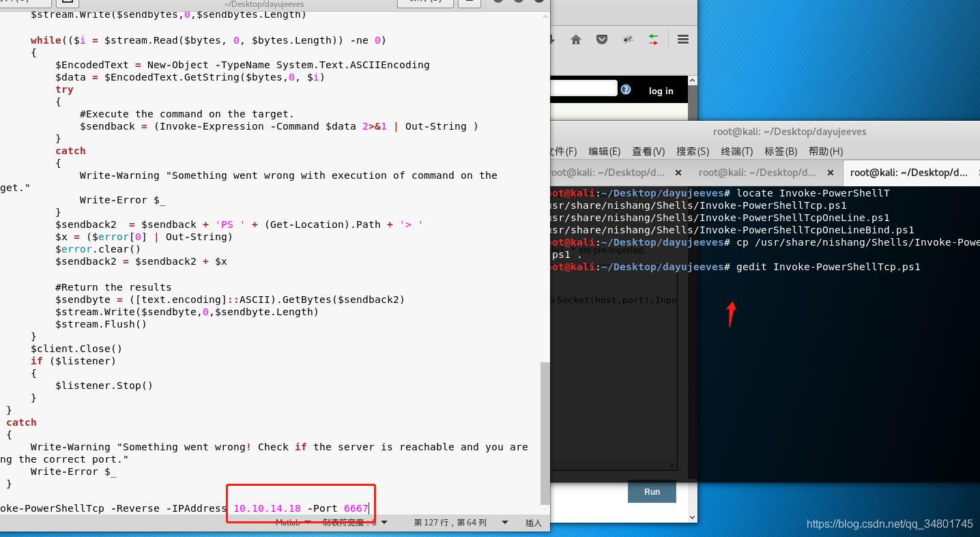This screenshot has width=980, height=537.
Task: Click the log in link on webpage
Action: point(661,91)
